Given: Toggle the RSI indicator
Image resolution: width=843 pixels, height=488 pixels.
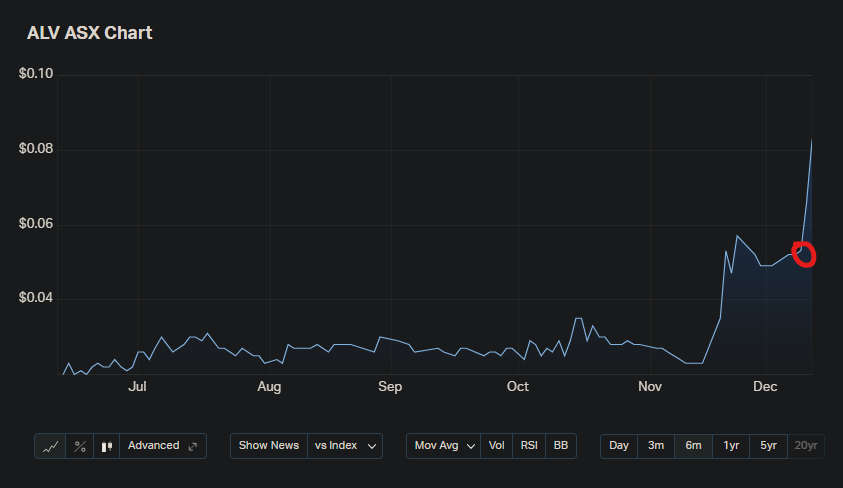Looking at the screenshot, I should 528,446.
